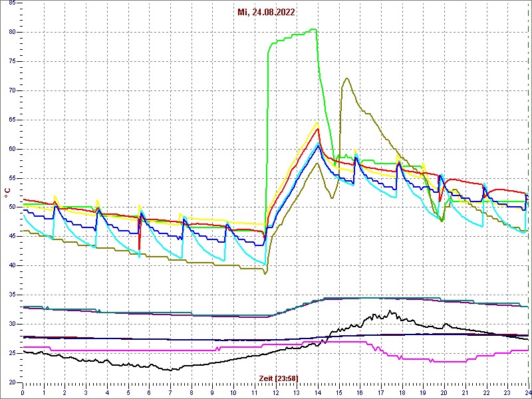Viewport: 532px width, 399px height.
Task: Click hour 9 on the time axis
Action: pyautogui.click(x=212, y=392)
